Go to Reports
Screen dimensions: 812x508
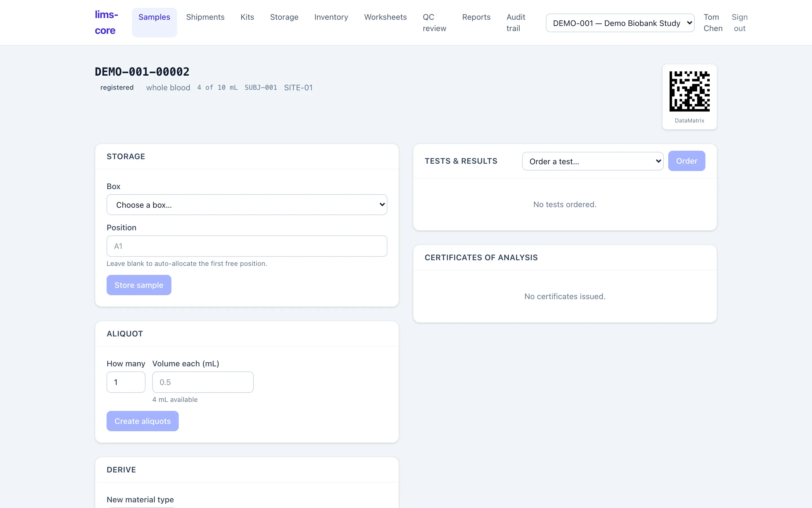[x=476, y=17]
